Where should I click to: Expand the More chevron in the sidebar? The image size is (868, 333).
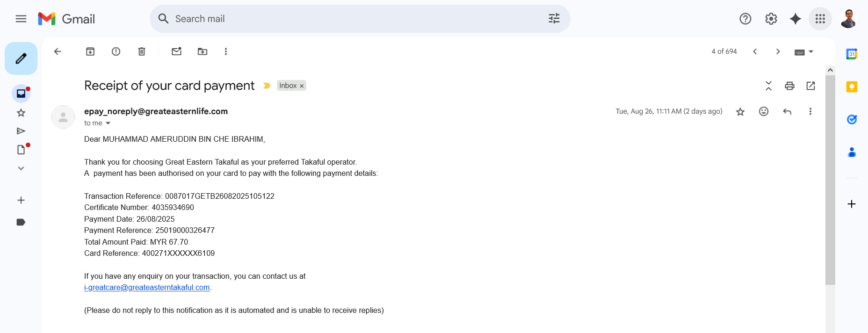[21, 168]
